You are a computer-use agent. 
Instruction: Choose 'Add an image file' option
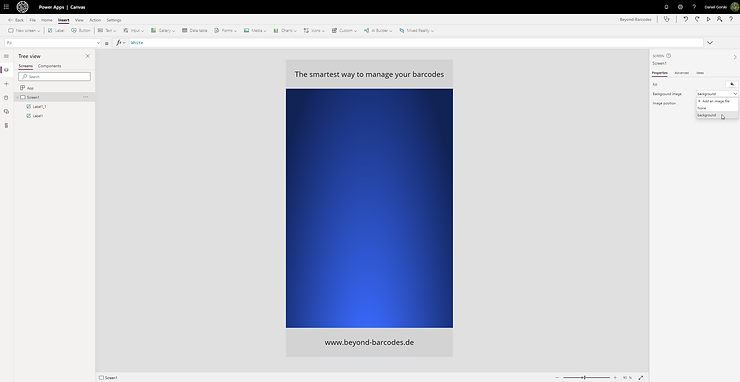(x=714, y=101)
